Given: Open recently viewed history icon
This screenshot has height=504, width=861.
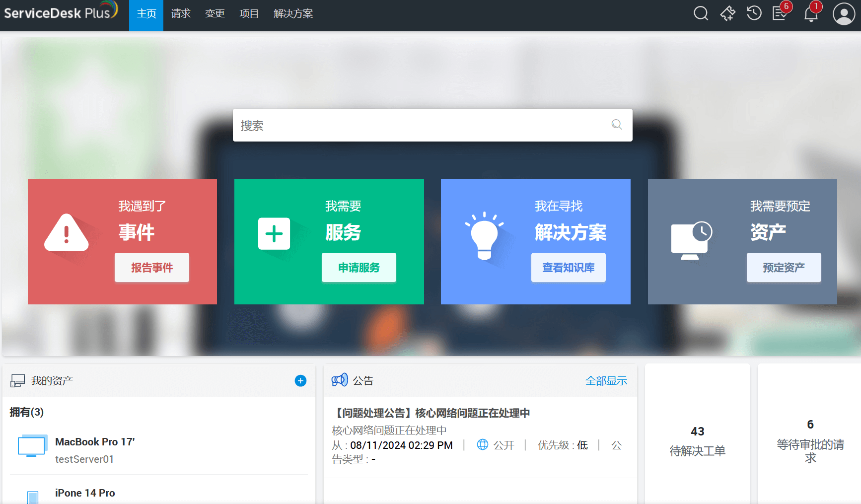Looking at the screenshot, I should (753, 13).
